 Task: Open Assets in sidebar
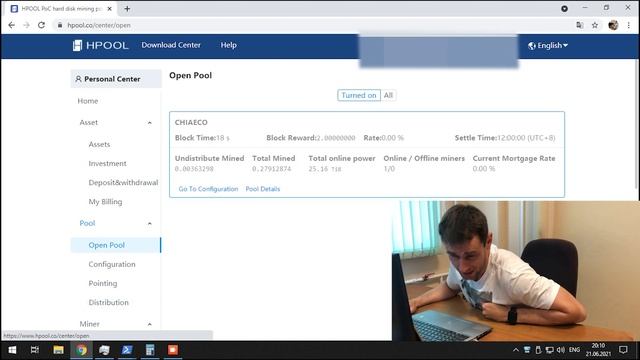pos(99,144)
